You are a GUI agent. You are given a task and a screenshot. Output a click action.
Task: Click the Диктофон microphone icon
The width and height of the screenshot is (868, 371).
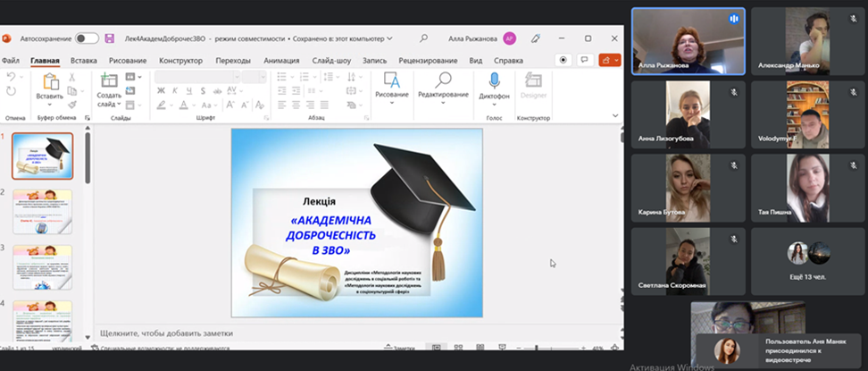[494, 81]
